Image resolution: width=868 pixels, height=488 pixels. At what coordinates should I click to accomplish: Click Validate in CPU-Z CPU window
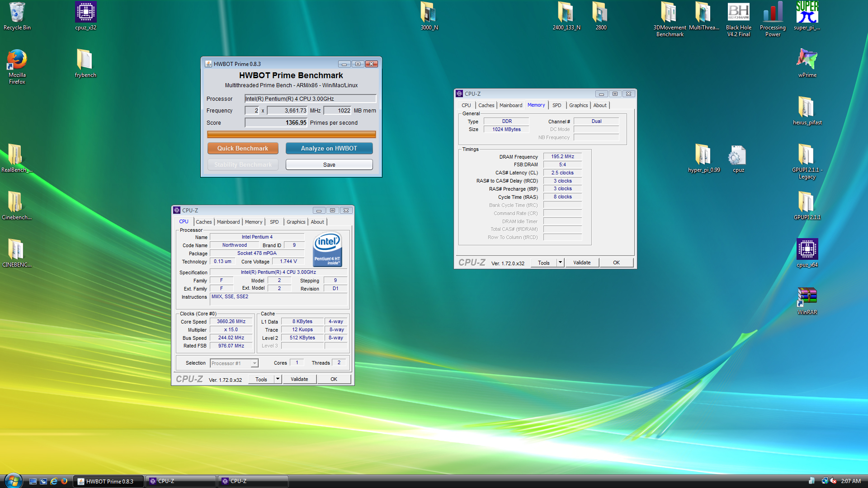(x=299, y=379)
